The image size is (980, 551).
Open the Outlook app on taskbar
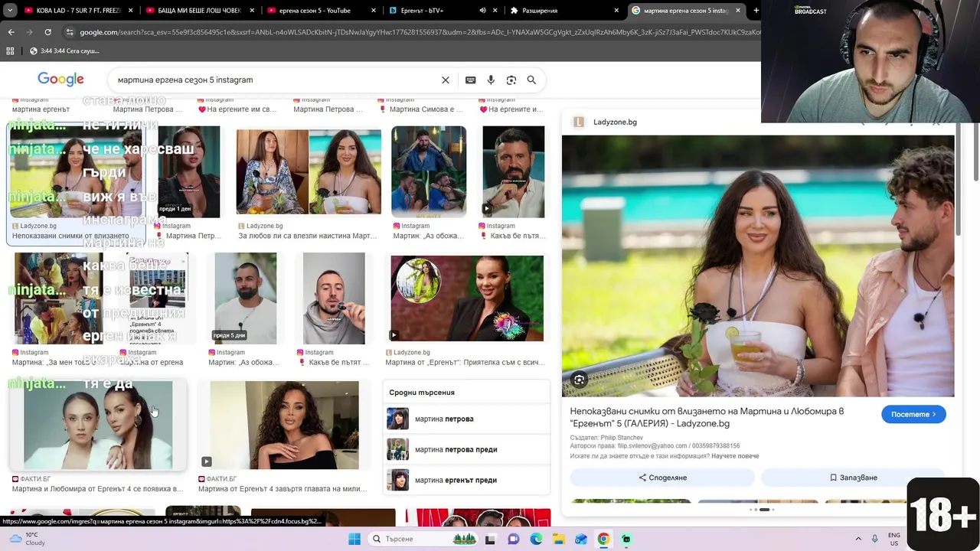pos(581,539)
